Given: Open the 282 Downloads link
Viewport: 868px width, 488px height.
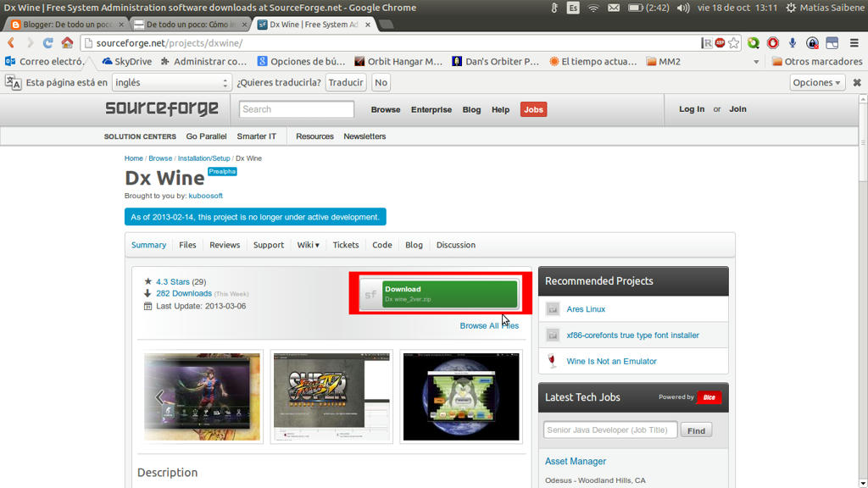Looking at the screenshot, I should tap(184, 293).
